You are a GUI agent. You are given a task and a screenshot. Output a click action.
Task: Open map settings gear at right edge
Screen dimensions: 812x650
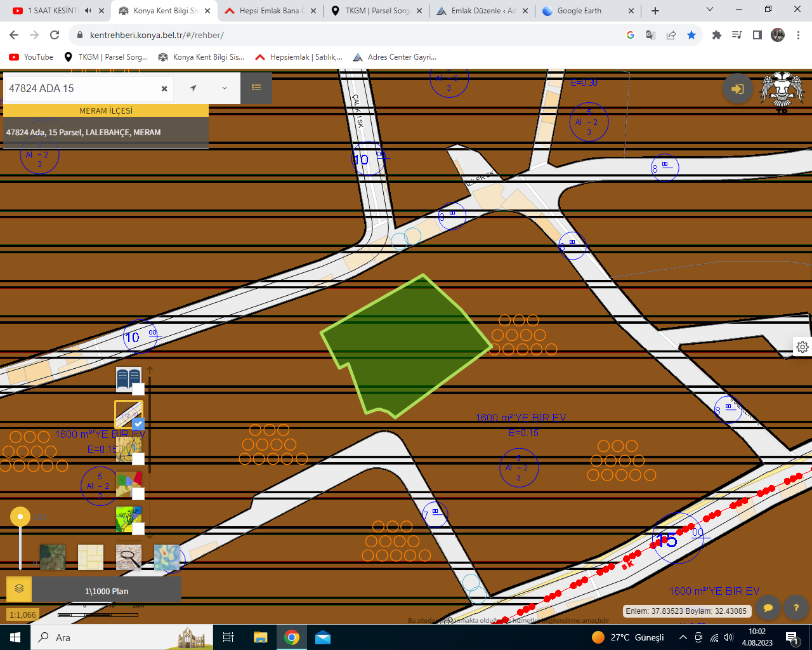coord(802,347)
